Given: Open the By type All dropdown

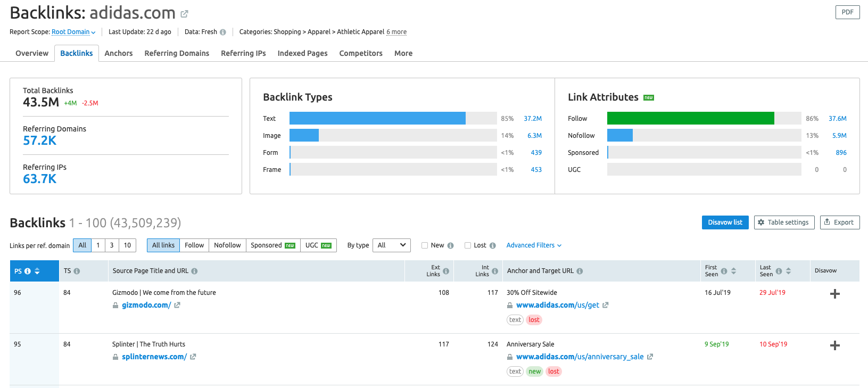Looking at the screenshot, I should pos(392,245).
